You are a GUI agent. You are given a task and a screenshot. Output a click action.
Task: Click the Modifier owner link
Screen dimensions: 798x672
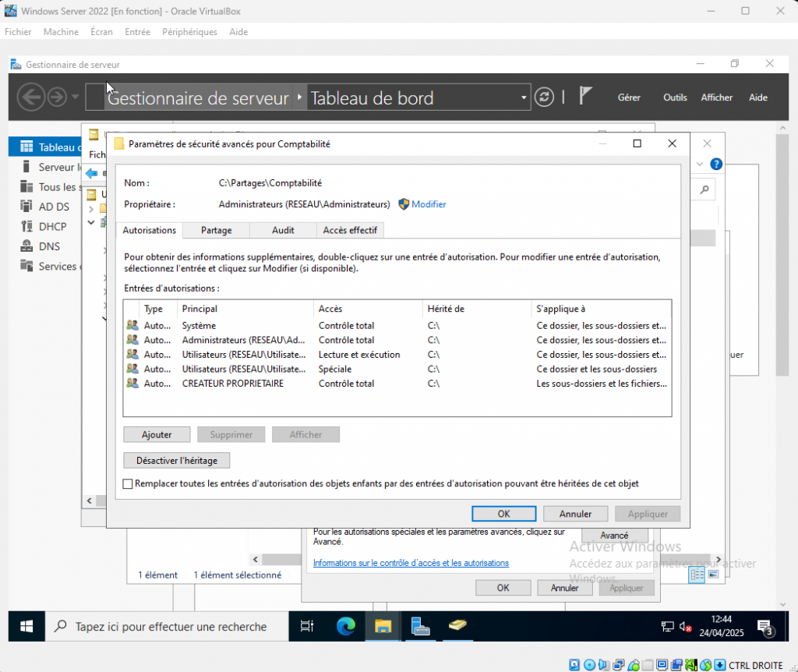click(429, 204)
